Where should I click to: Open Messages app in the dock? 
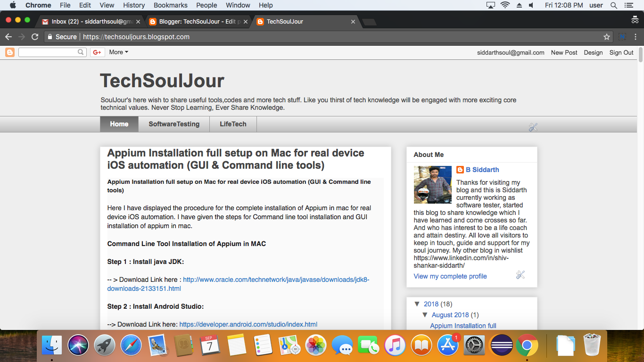(343, 346)
